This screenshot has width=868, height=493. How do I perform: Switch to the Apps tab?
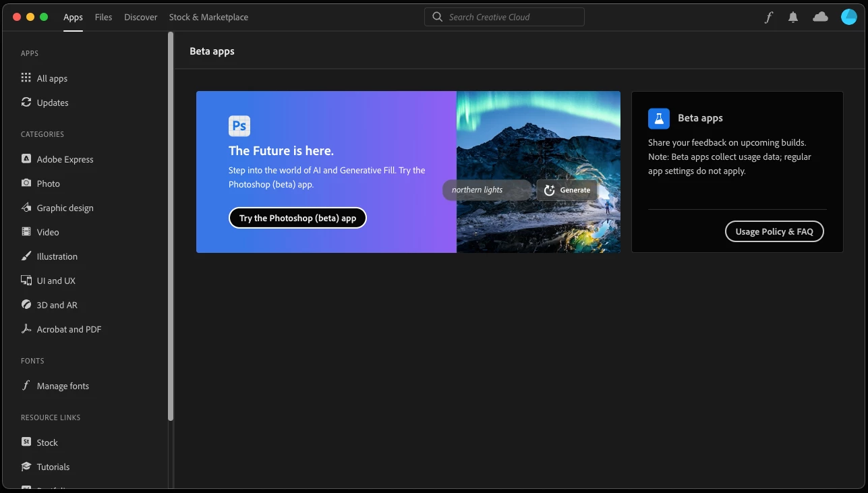[x=73, y=17]
